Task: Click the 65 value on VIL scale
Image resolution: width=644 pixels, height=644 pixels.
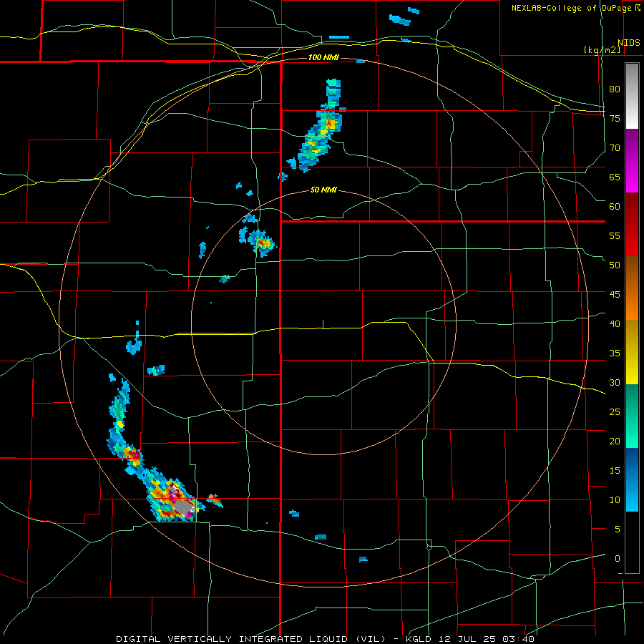Action: pos(615,177)
